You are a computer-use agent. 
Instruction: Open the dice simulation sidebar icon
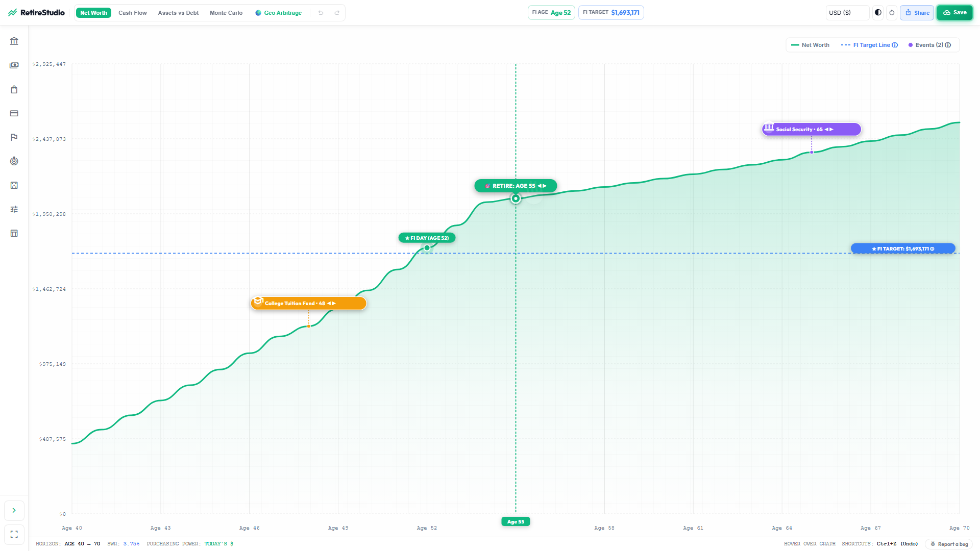pos(14,185)
